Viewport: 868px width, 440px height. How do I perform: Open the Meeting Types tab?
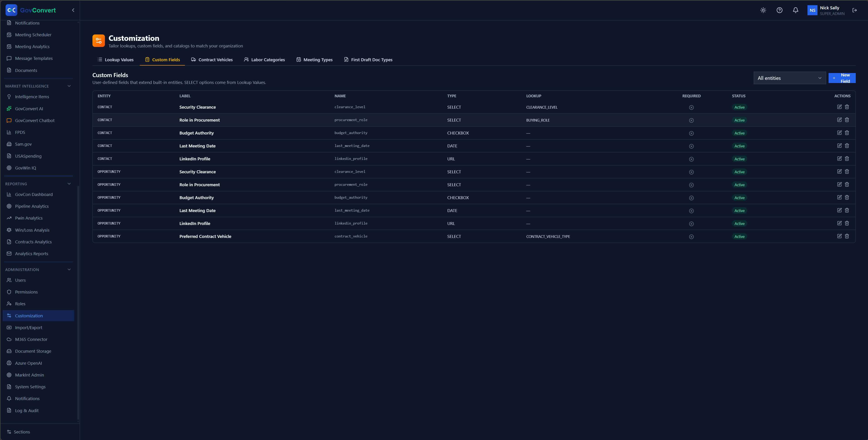(314, 60)
